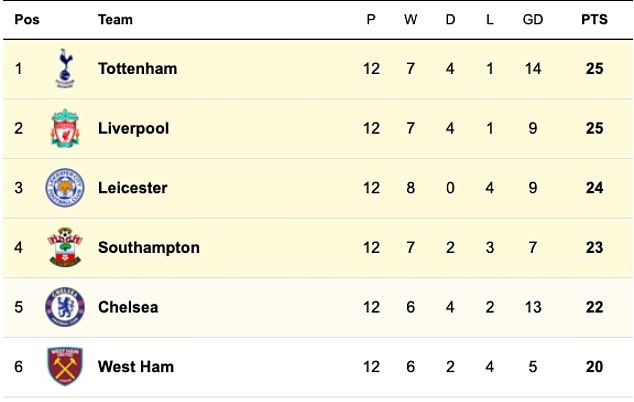The height and width of the screenshot is (402, 634).
Task: Click the Team column header
Action: (115, 19)
